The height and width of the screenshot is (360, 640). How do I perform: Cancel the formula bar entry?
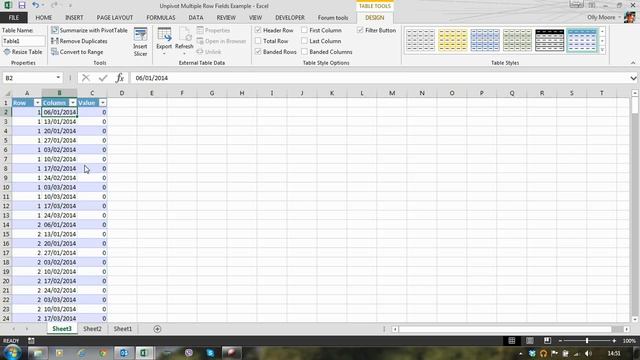86,78
